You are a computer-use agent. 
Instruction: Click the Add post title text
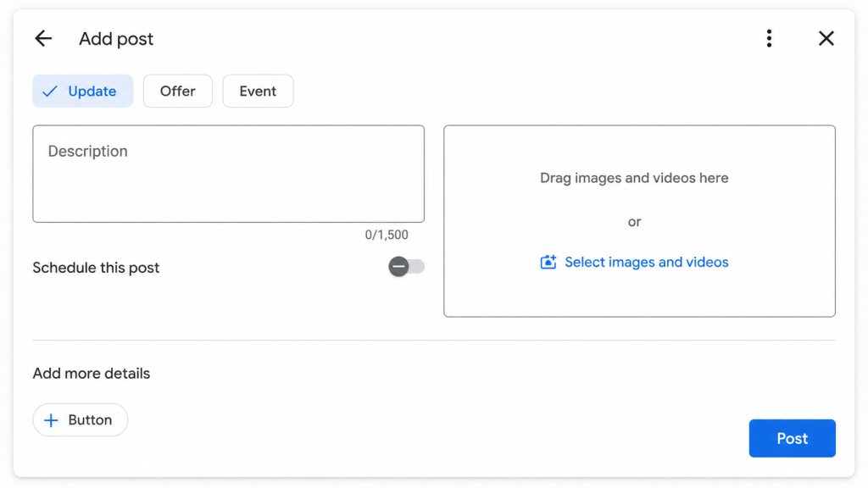[116, 39]
